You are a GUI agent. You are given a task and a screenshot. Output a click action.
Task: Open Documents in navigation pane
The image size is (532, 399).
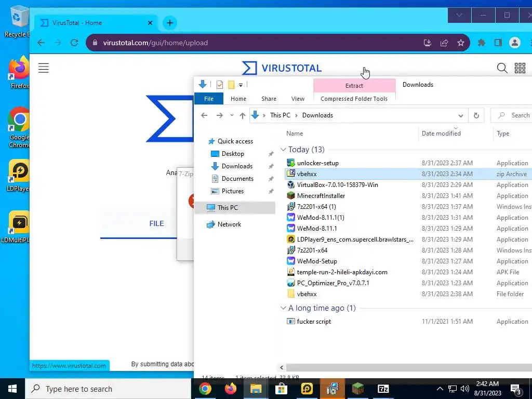point(237,179)
